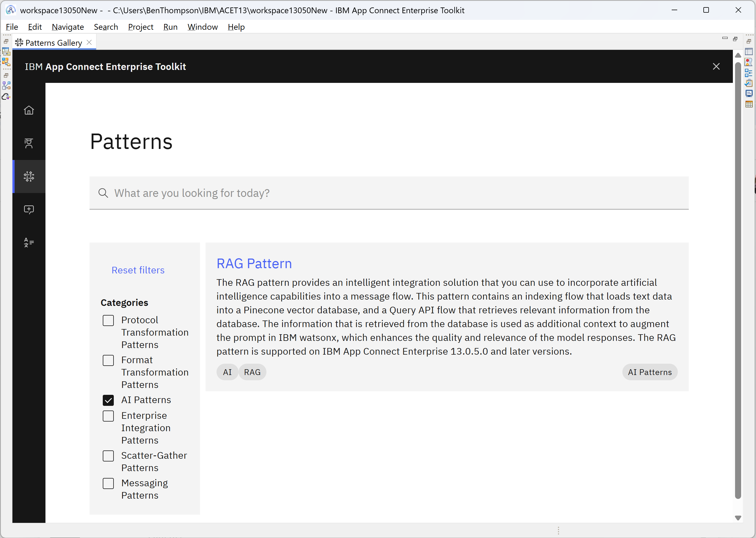Click the home icon in dark sidebar
The height and width of the screenshot is (538, 756).
coord(29,110)
